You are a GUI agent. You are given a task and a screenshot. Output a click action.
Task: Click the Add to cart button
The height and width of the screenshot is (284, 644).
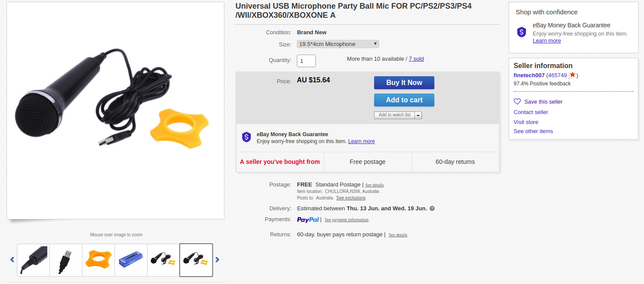[404, 100]
